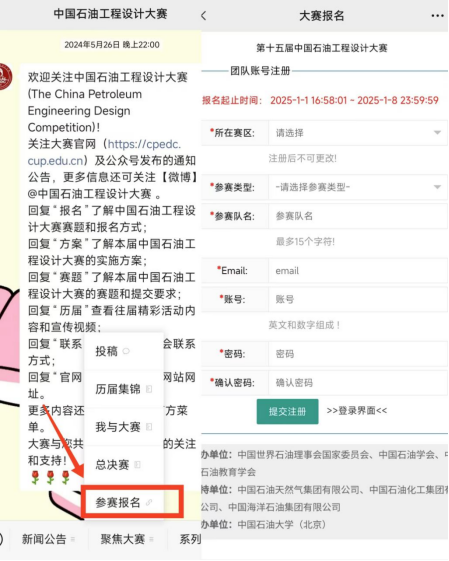Open the three-dot more options menu
The image size is (449, 561).
coord(437,16)
